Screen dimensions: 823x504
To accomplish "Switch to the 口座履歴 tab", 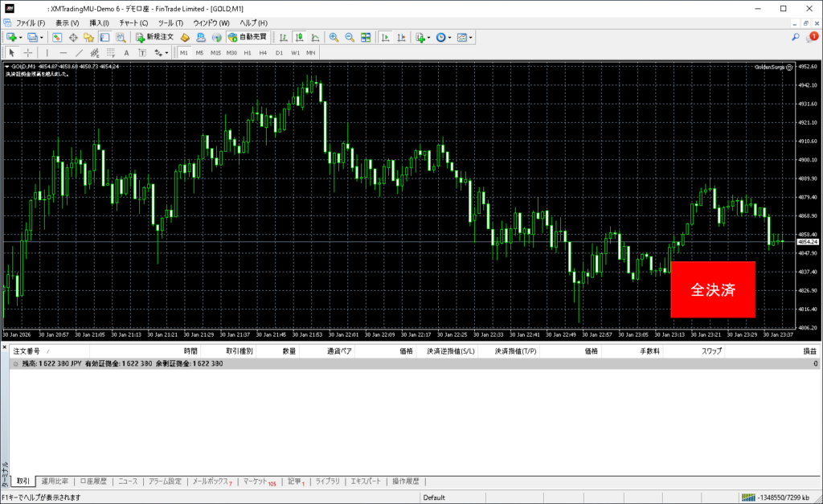I will click(x=93, y=481).
